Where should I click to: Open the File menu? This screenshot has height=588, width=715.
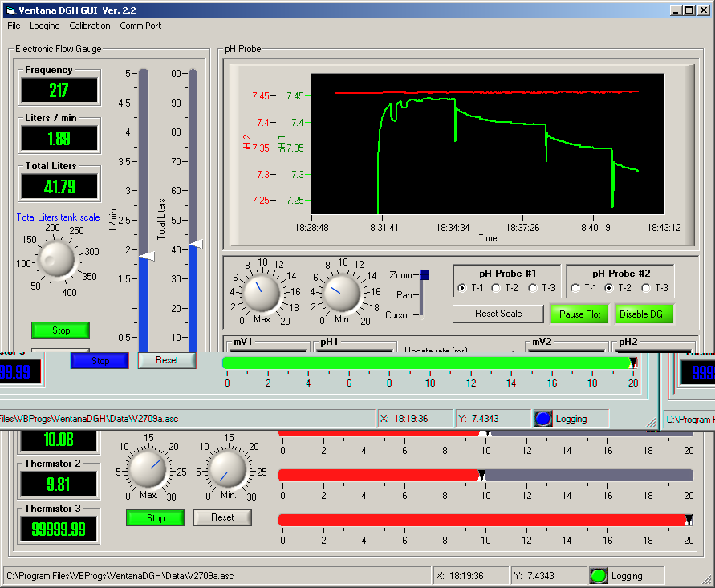pos(14,26)
